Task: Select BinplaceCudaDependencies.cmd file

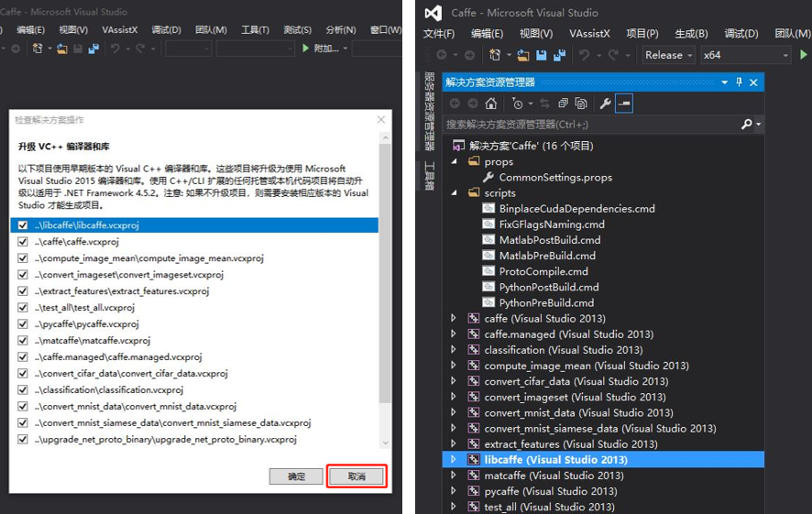Action: 576,209
